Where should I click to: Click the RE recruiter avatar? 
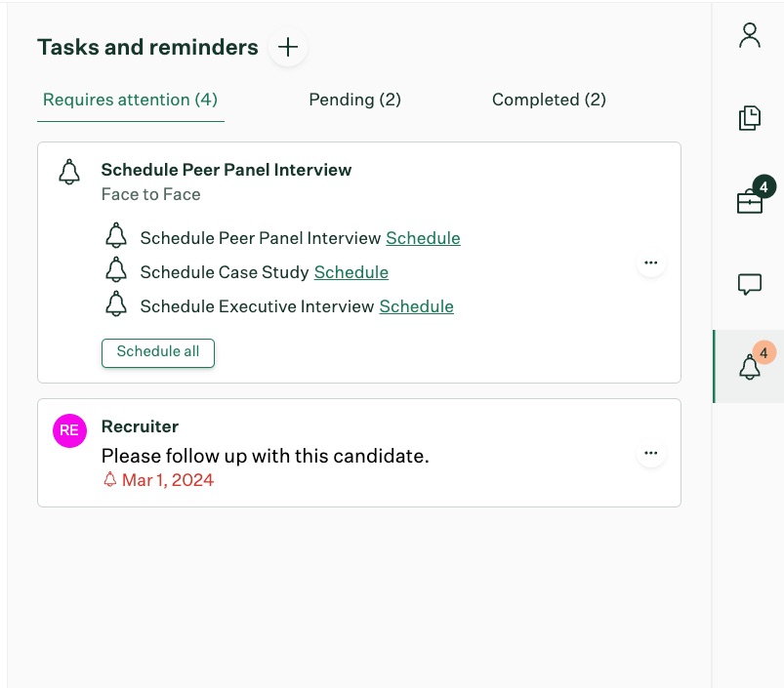tap(69, 430)
